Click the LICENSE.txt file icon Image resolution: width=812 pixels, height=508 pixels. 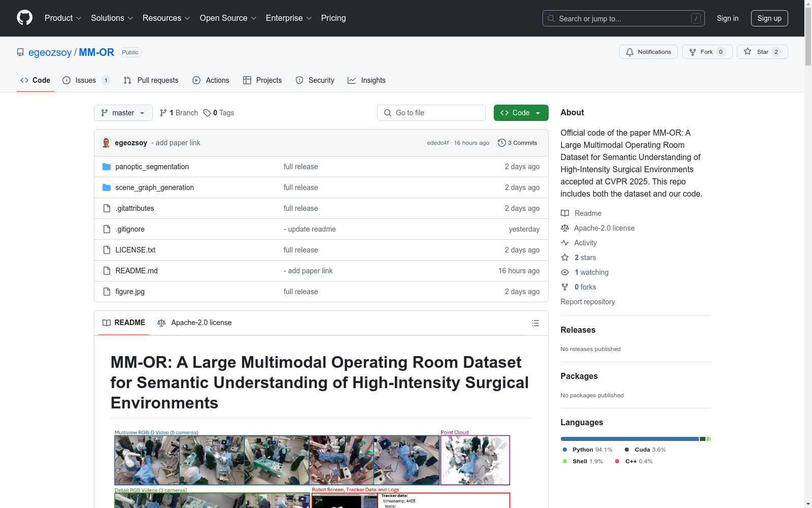click(x=107, y=250)
